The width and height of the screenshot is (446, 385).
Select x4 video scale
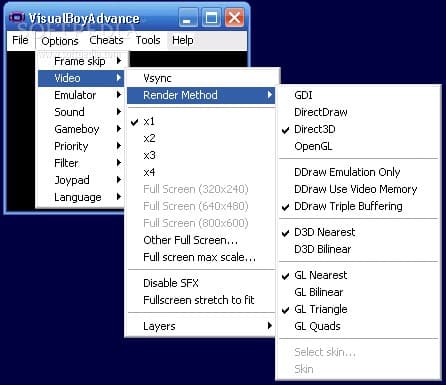click(x=201, y=172)
